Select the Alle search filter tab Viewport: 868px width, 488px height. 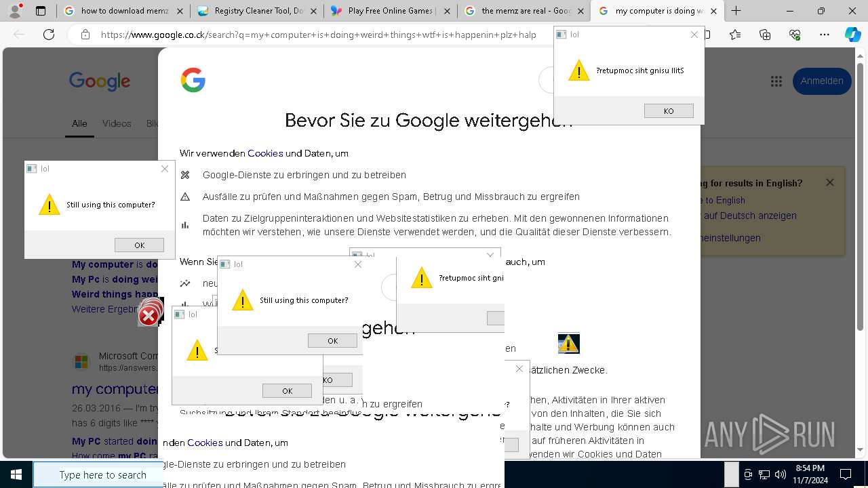[79, 123]
